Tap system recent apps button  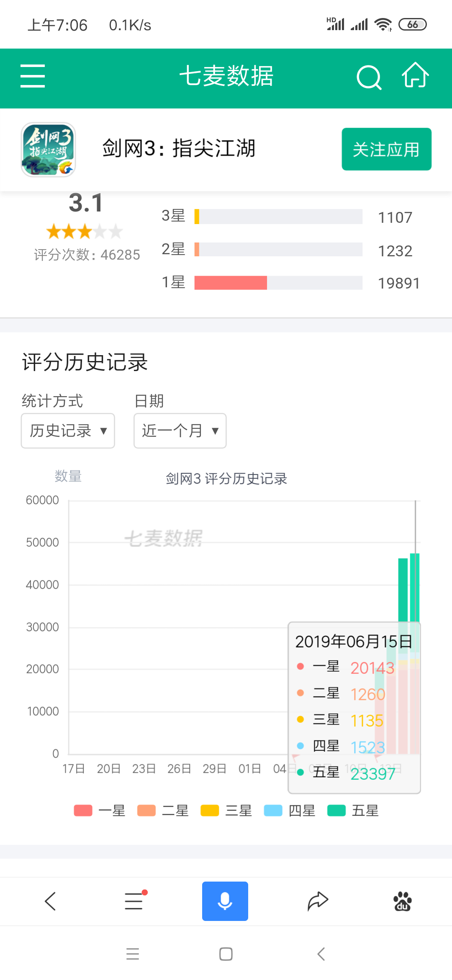pyautogui.click(x=133, y=954)
